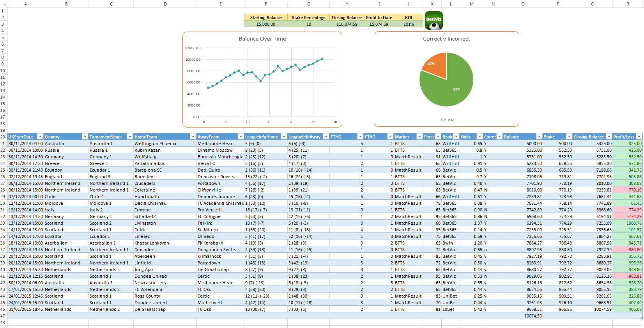The width and height of the screenshot is (644, 328).
Task: Open the Balance column filter dropdown
Action: (x=539, y=137)
